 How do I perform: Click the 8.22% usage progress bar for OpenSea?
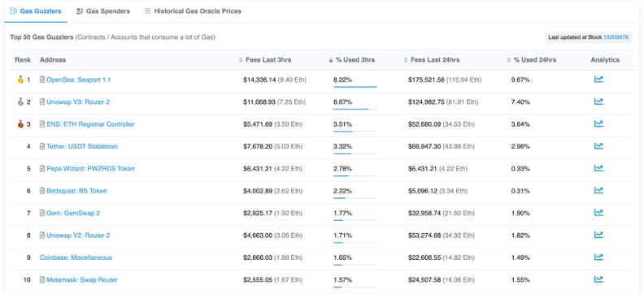click(x=355, y=87)
